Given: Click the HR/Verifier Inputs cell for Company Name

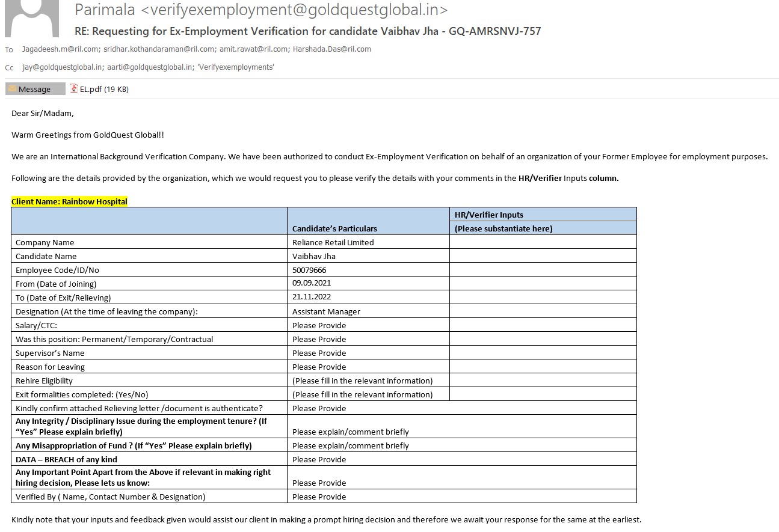Looking at the screenshot, I should click(542, 242).
